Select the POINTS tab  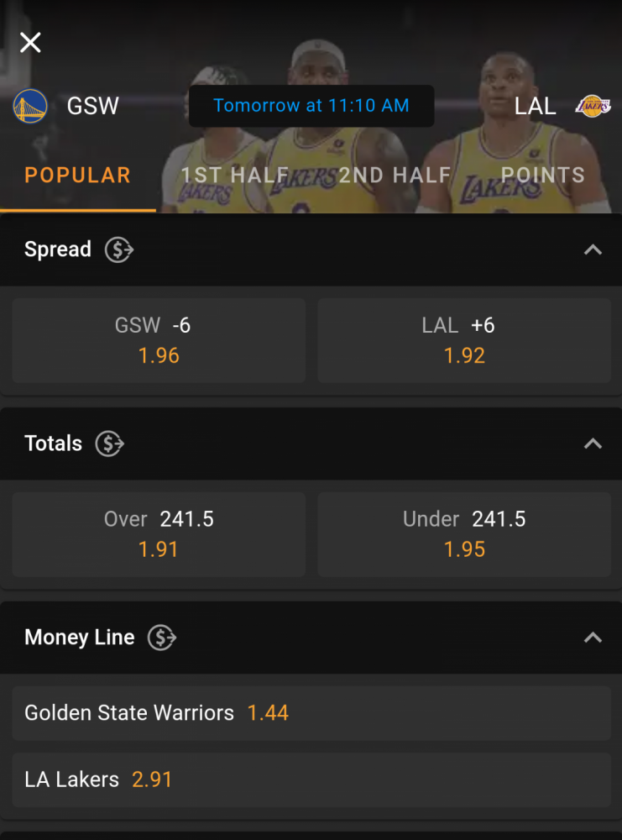tap(543, 176)
